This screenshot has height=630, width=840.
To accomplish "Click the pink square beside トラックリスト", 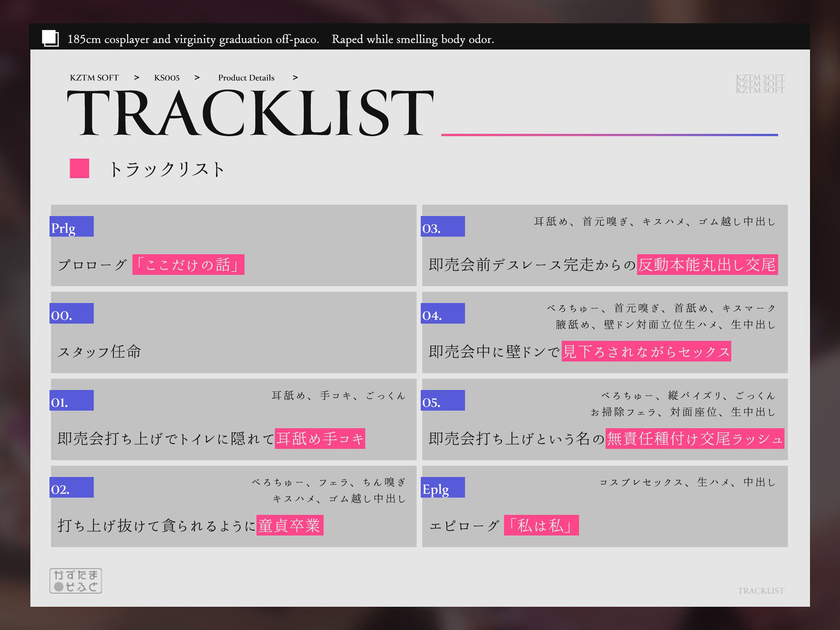I will click(x=79, y=168).
